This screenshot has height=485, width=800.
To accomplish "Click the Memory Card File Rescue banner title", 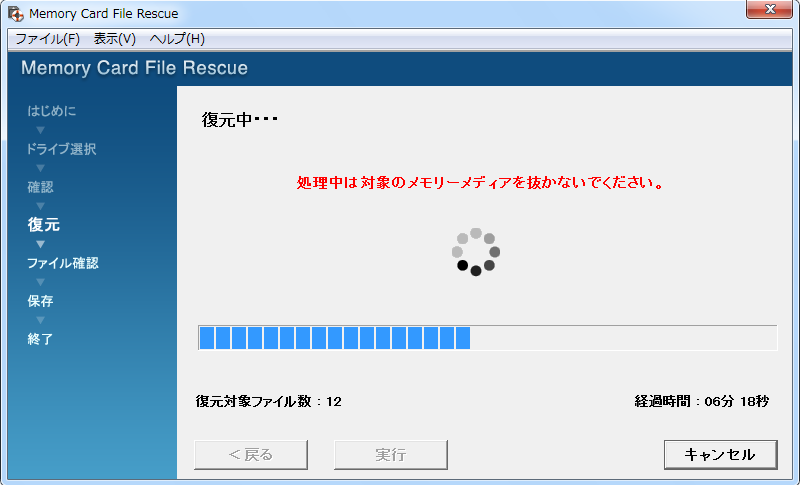I will click(134, 68).
